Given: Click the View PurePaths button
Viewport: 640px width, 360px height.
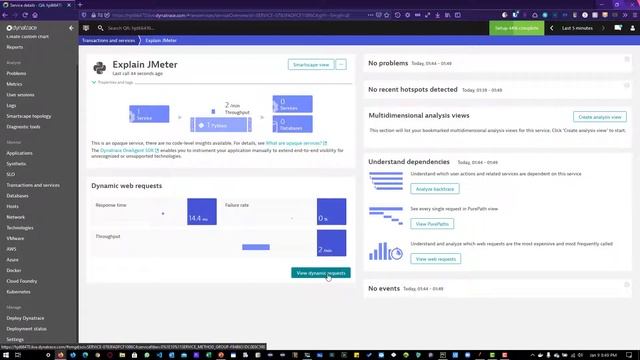Looking at the screenshot, I should tap(432, 224).
